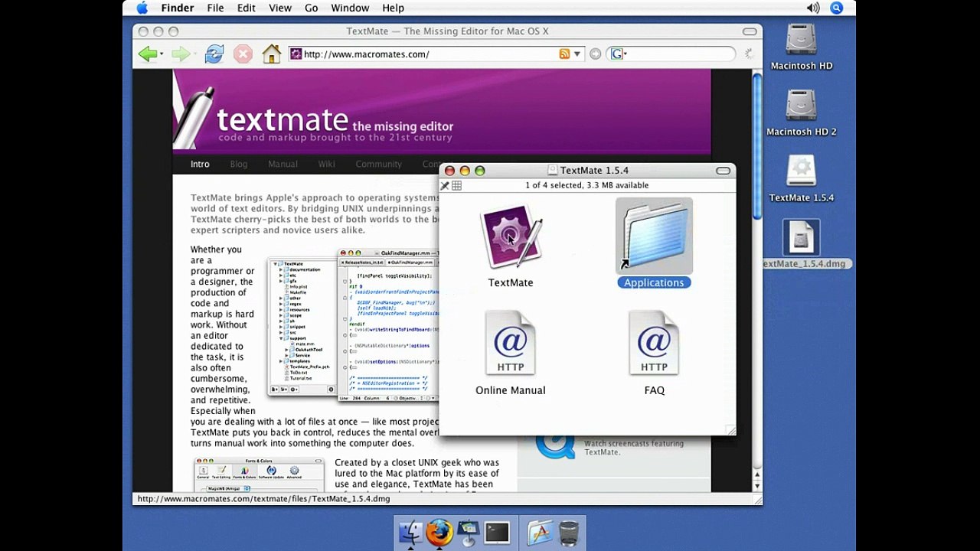Click the crossed-out pencil read-only indicator
This screenshot has width=980, height=551.
(445, 185)
